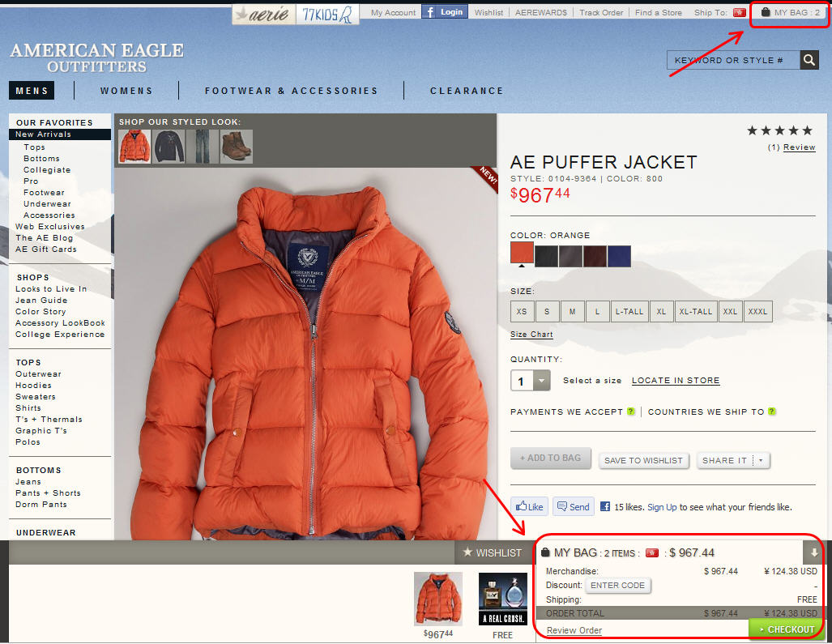
Task: Select size M
Action: [572, 311]
